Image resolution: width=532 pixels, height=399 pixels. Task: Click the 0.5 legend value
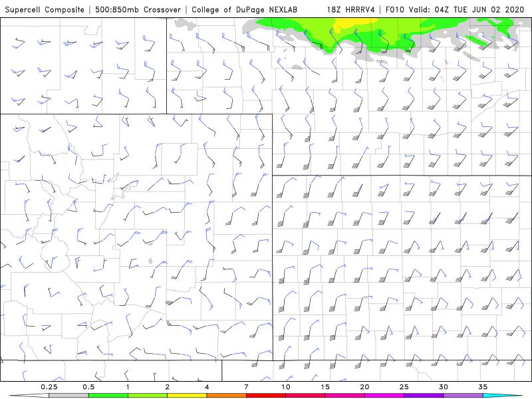[x=88, y=387]
